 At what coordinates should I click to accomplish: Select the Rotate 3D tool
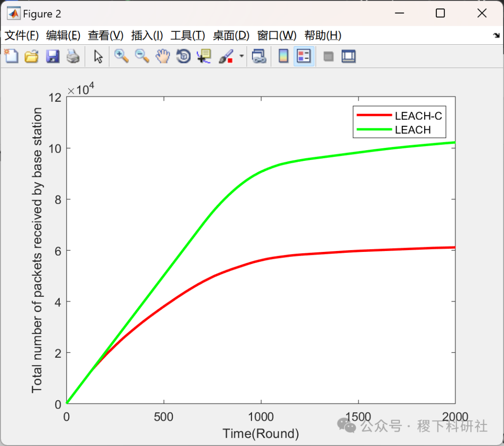coord(183,56)
